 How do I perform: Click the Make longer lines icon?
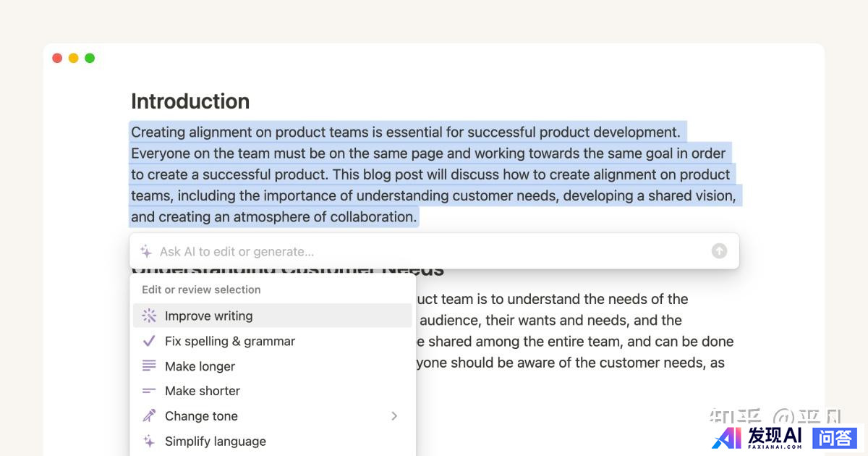[149, 366]
